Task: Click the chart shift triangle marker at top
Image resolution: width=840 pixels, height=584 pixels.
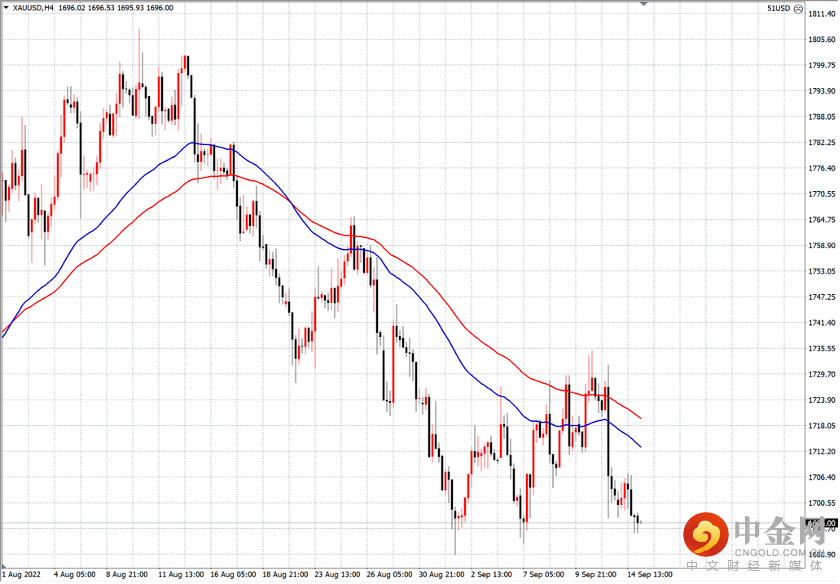Action: tap(643, 4)
